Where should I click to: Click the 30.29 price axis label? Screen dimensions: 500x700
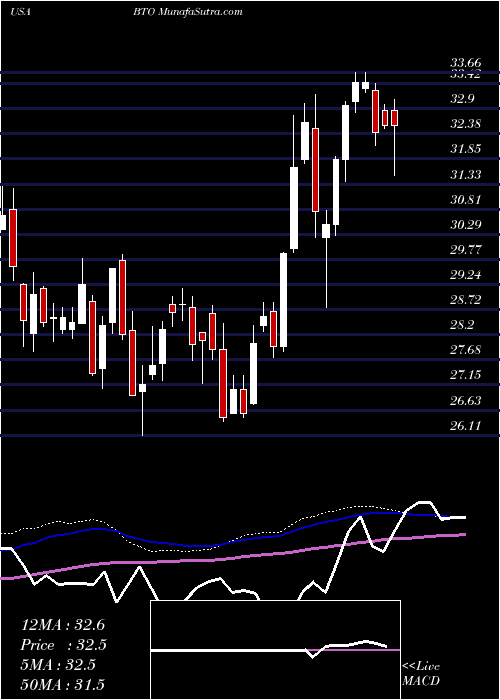(466, 224)
